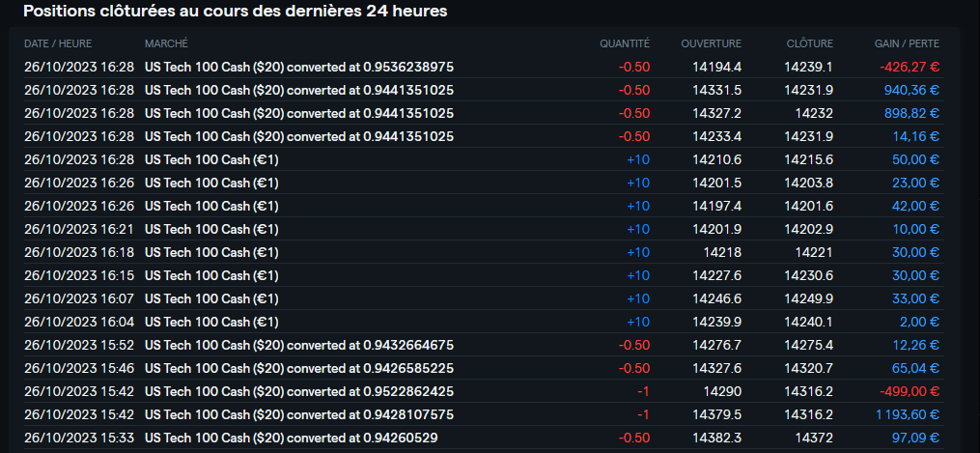Open the market converted at 0.9536238975
980x453 pixels.
click(298, 67)
